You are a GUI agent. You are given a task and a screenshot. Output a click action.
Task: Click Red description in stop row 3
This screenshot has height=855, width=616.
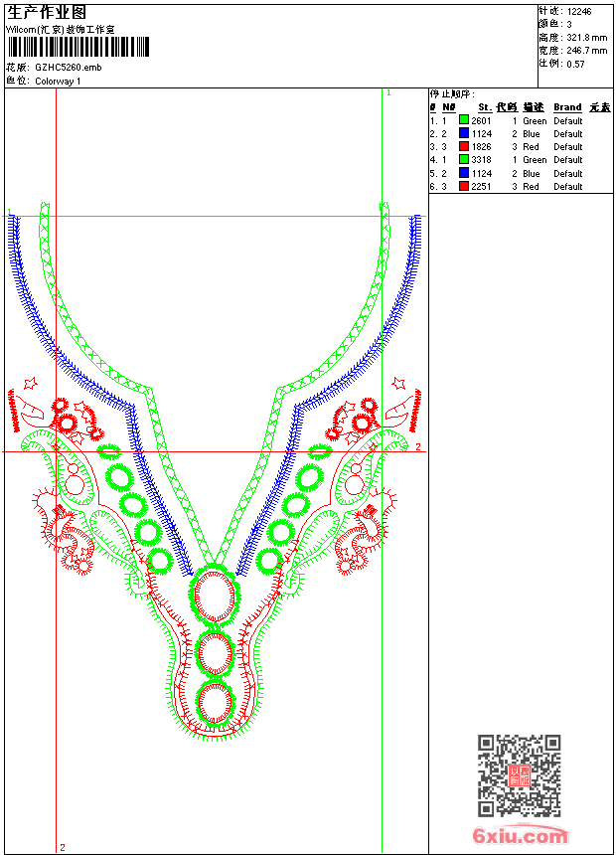(531, 147)
